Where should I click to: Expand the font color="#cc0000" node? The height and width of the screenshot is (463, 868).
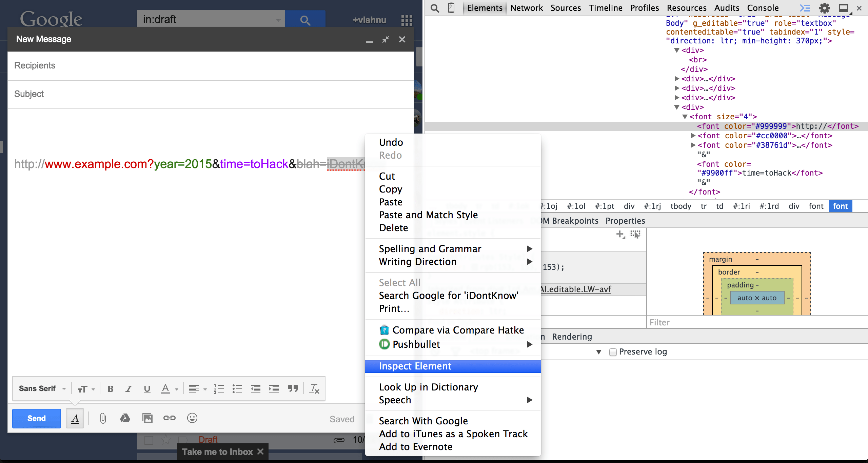(x=693, y=136)
